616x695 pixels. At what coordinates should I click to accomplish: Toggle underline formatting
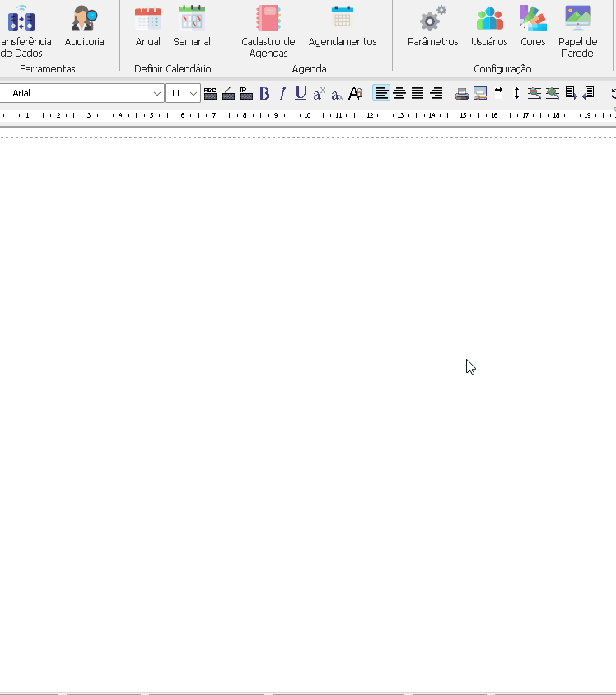click(x=301, y=94)
